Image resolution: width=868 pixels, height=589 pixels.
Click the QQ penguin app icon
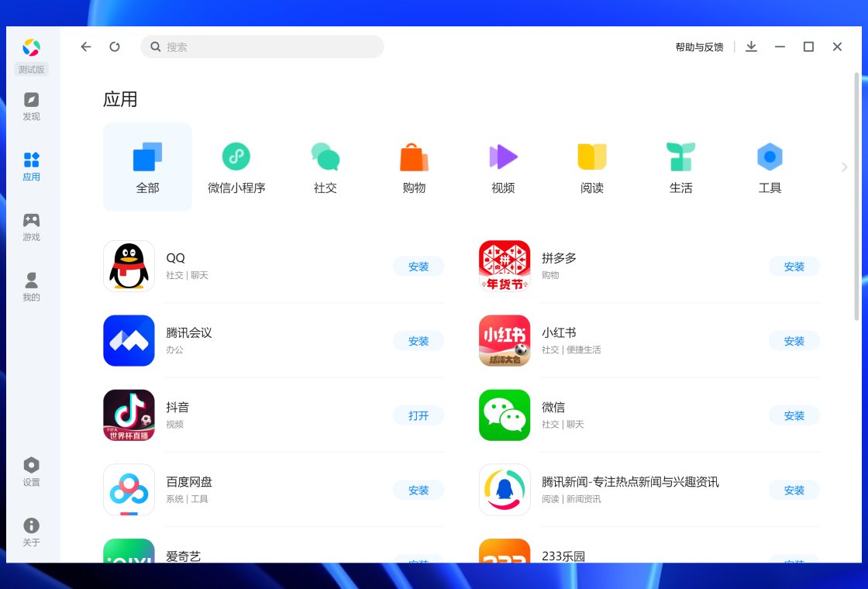point(129,267)
